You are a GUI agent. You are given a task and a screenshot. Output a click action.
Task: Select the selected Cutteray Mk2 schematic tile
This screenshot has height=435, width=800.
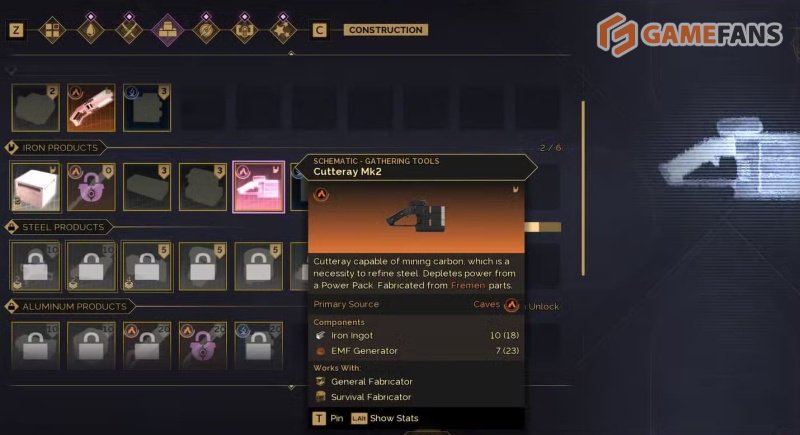[x=259, y=187]
